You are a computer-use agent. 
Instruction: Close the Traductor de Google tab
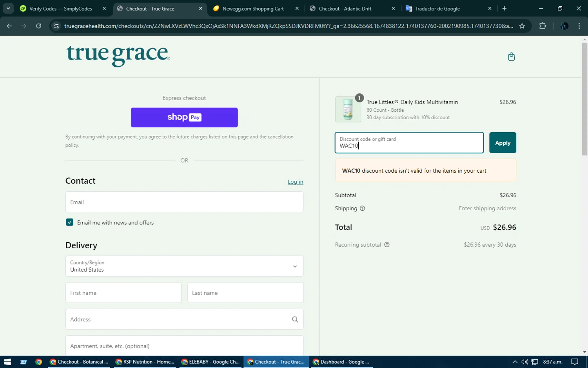coord(490,9)
